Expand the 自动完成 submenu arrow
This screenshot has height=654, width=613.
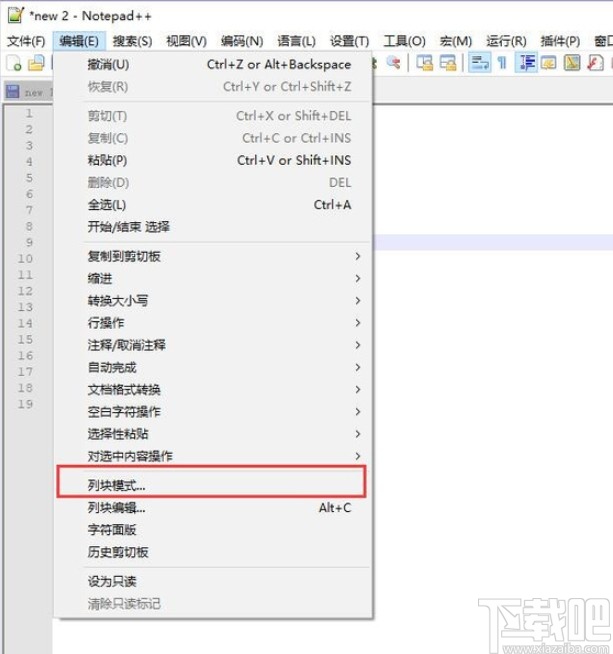point(358,367)
